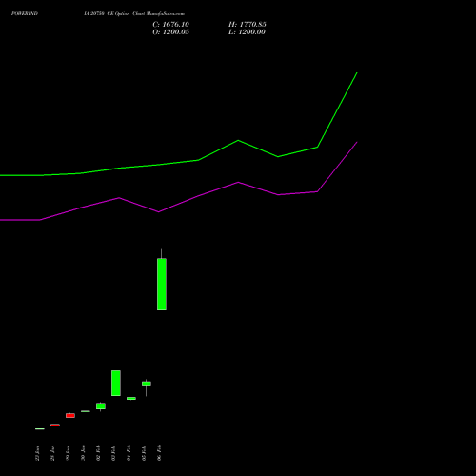Click the 03 Feb date axis label
This screenshot has width=476, height=476.
tap(113, 453)
